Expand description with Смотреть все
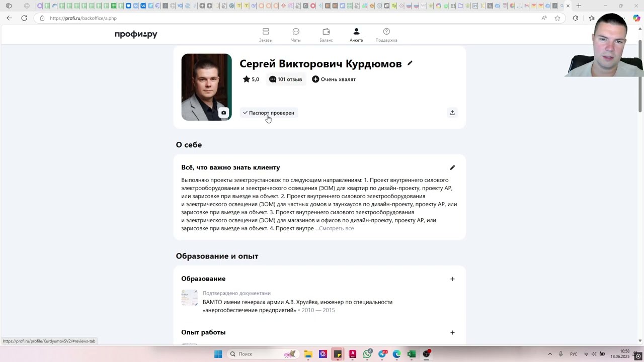Viewport: 644px width, 362px height. [336, 228]
